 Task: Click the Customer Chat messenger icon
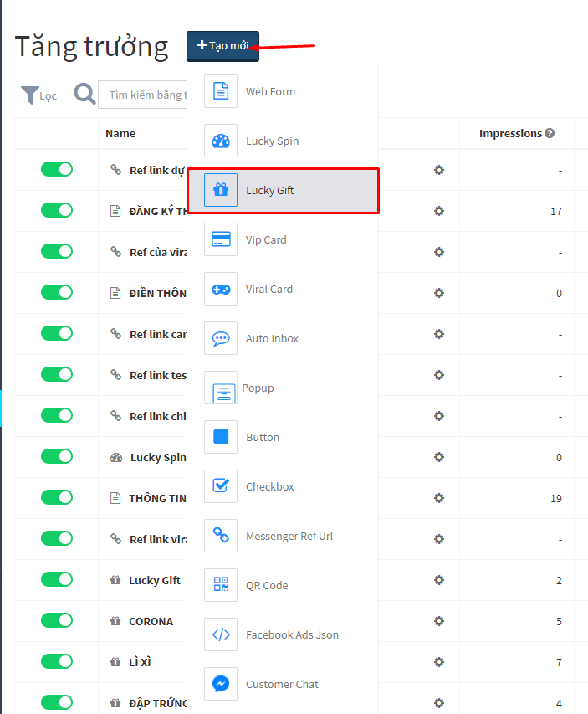click(221, 684)
